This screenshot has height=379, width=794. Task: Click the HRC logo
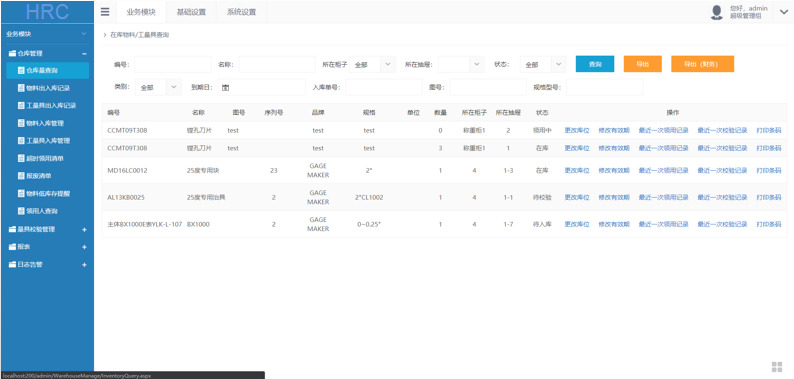47,12
